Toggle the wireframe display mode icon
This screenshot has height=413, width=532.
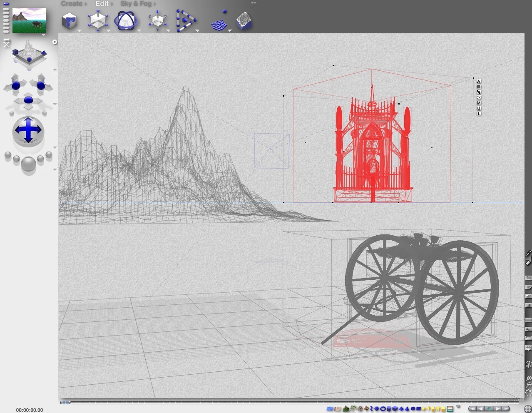click(528, 364)
